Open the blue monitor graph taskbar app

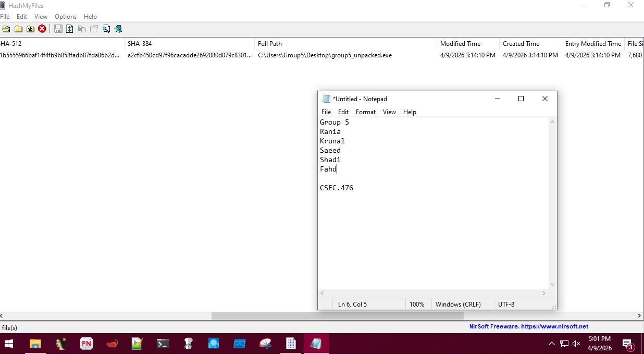[240, 344]
